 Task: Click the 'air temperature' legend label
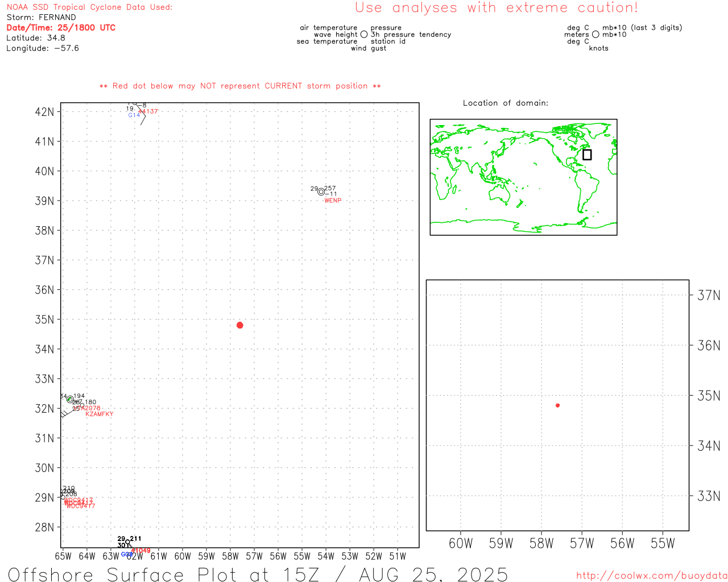[x=329, y=28]
